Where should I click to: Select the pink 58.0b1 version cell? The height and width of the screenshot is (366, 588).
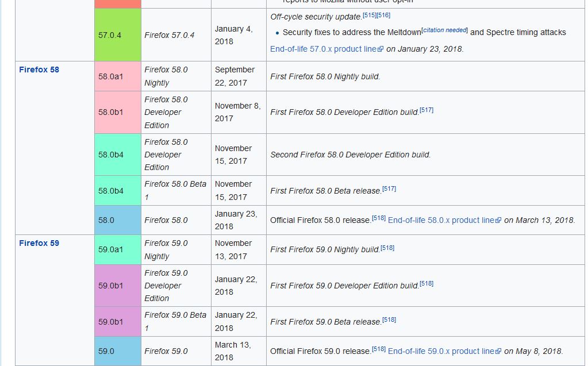pyautogui.click(x=118, y=112)
